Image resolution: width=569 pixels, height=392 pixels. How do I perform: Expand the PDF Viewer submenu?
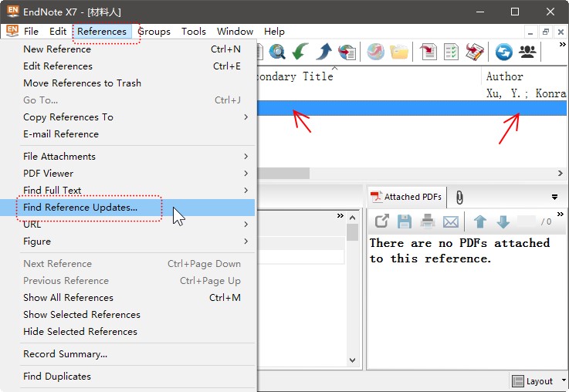(x=128, y=174)
